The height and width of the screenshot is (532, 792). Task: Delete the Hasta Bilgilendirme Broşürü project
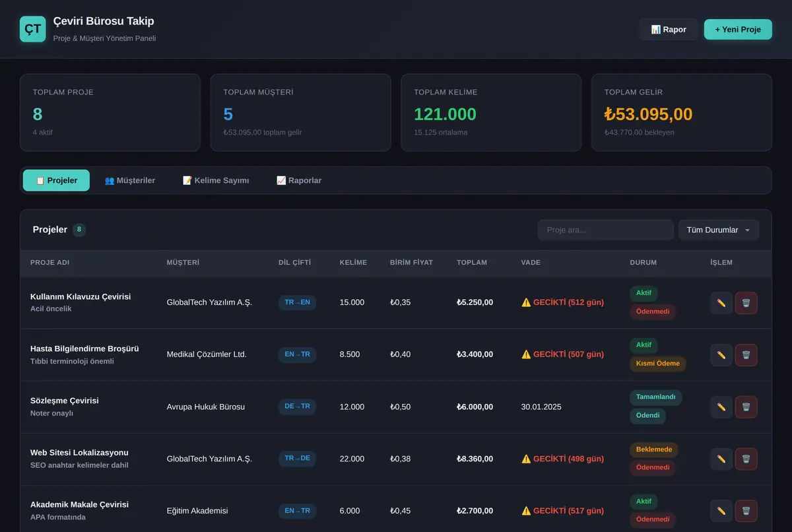(x=746, y=355)
